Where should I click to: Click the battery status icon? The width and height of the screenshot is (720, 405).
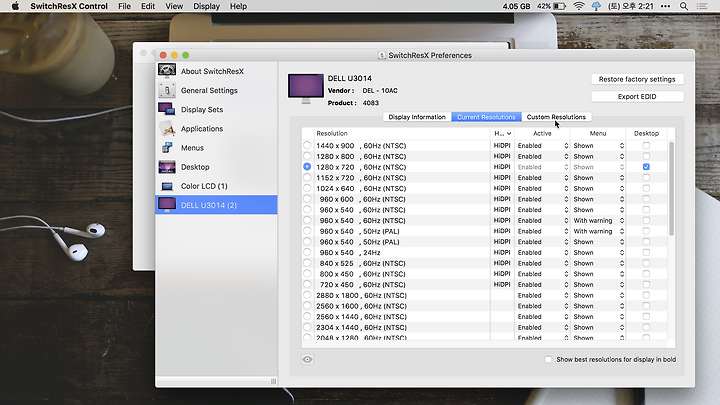click(559, 6)
